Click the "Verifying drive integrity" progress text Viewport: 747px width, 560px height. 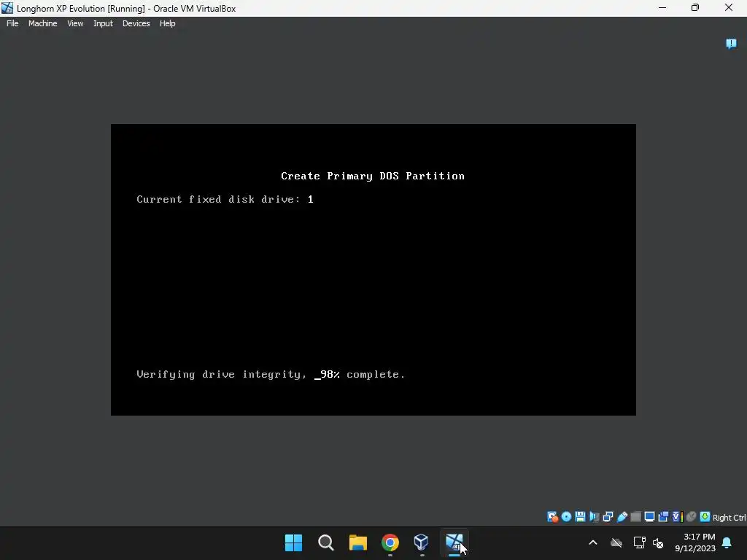[271, 375]
